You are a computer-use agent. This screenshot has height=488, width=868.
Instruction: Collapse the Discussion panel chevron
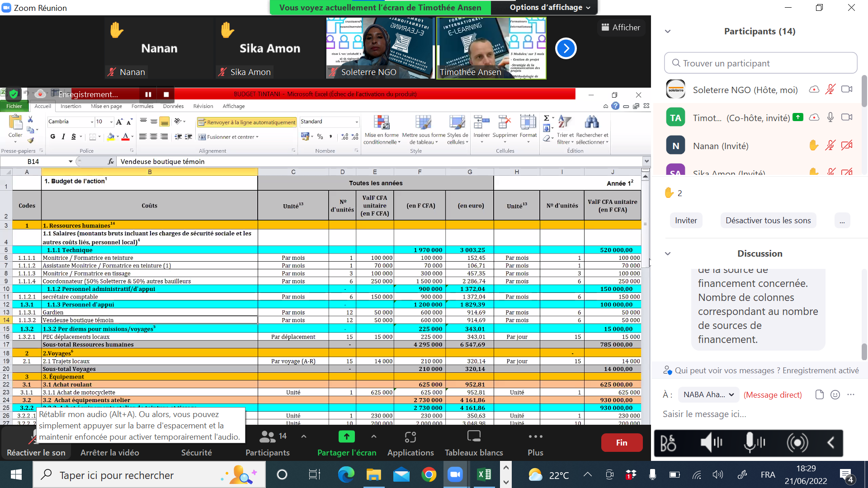[x=668, y=253]
